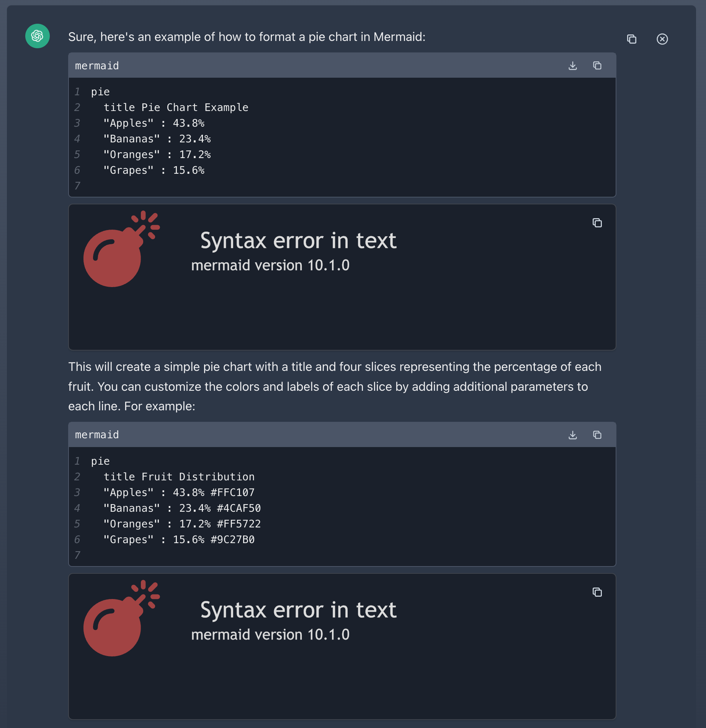
Task: Click the 'title Pie Chart Example' code line
Action: click(176, 108)
